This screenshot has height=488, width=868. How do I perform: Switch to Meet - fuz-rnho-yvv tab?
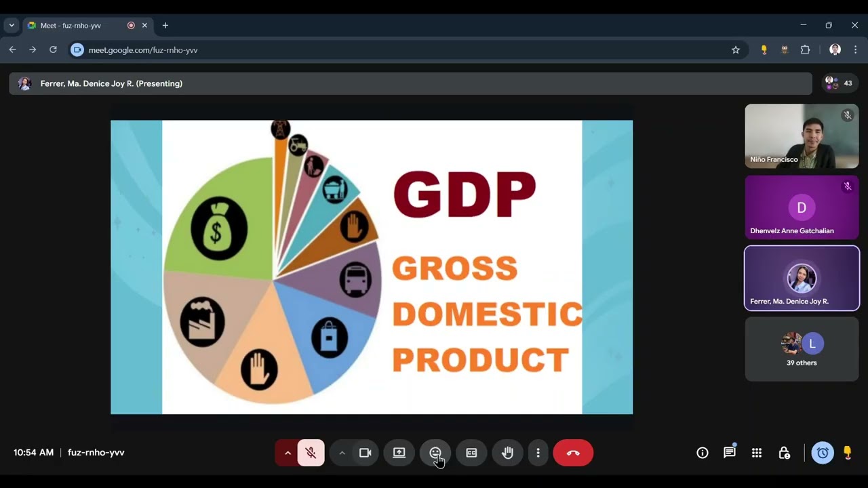tap(87, 25)
